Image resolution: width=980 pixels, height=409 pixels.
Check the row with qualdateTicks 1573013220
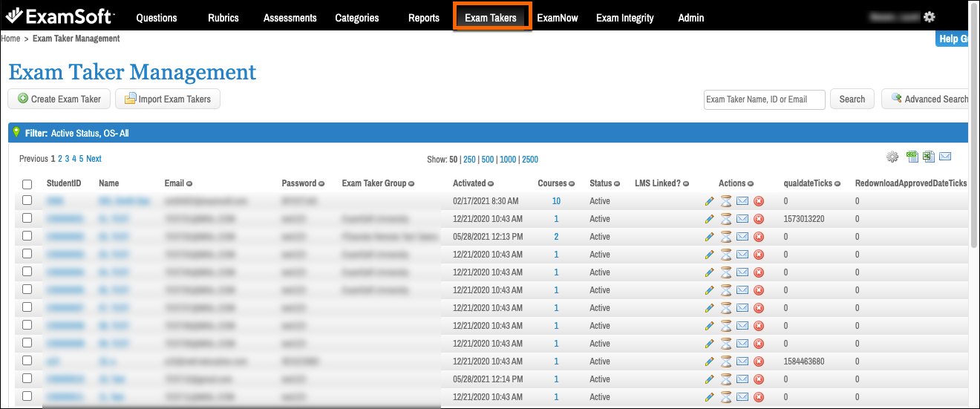pos(27,218)
